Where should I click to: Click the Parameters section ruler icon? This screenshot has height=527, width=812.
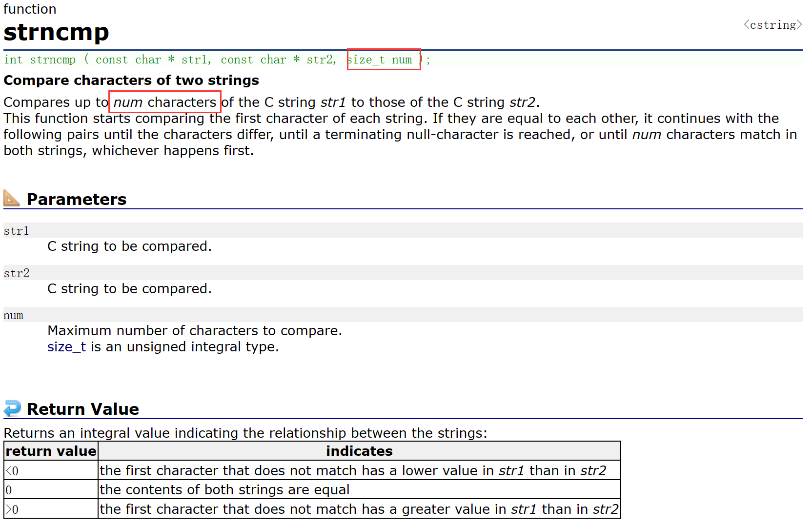12,198
